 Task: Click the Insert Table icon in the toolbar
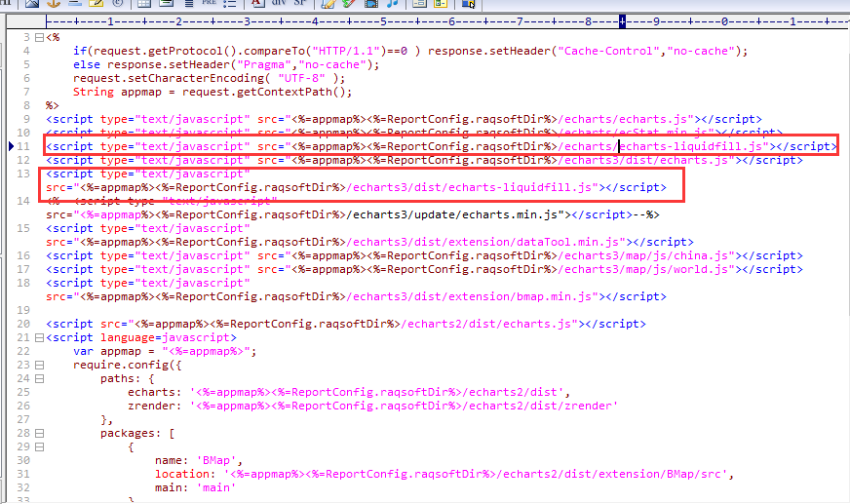click(x=144, y=3)
